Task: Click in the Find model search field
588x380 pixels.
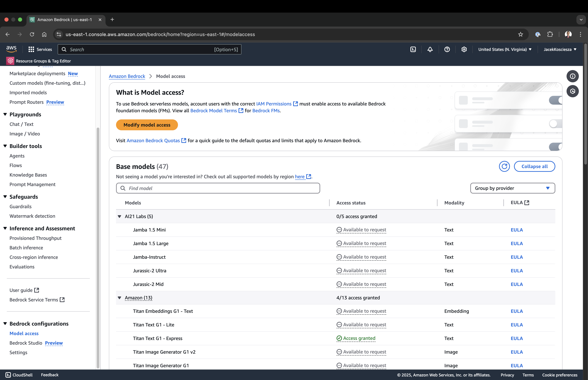Action: (218, 188)
